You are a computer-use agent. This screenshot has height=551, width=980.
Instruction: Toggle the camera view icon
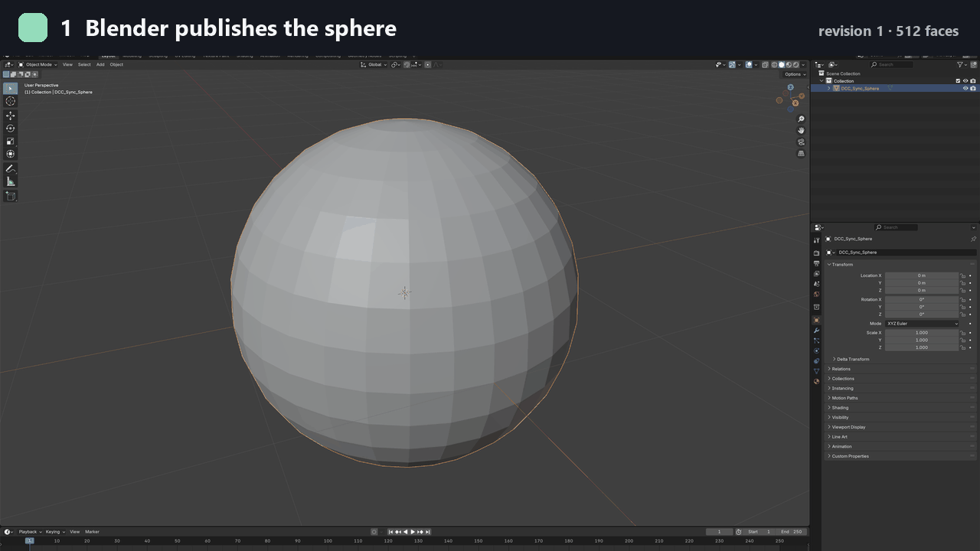pyautogui.click(x=802, y=142)
